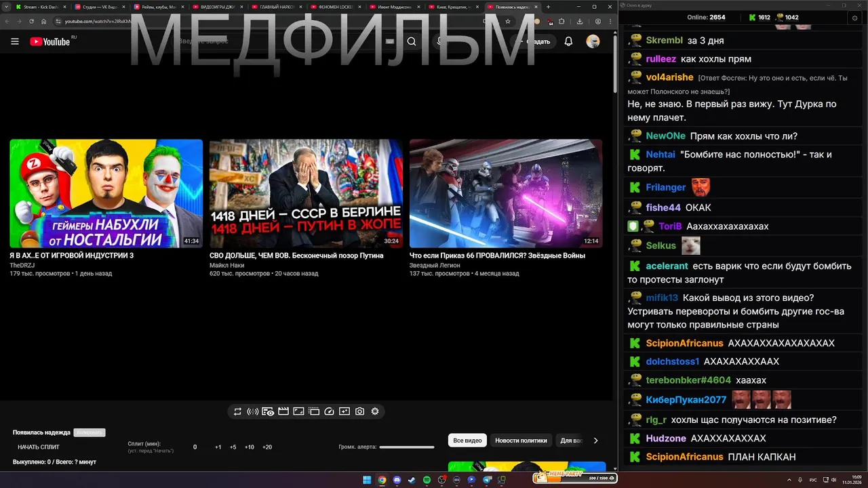Click the eye-view icon in player toolbar
The image size is (868, 488).
click(268, 411)
